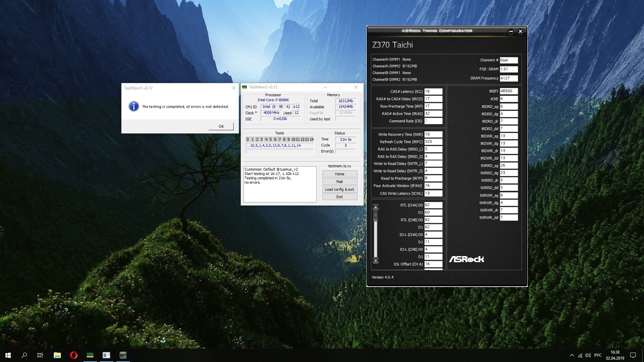The image size is (644, 362).
Task: Open TestMem5 RAM icon in the taskbar
Action: coord(90,355)
